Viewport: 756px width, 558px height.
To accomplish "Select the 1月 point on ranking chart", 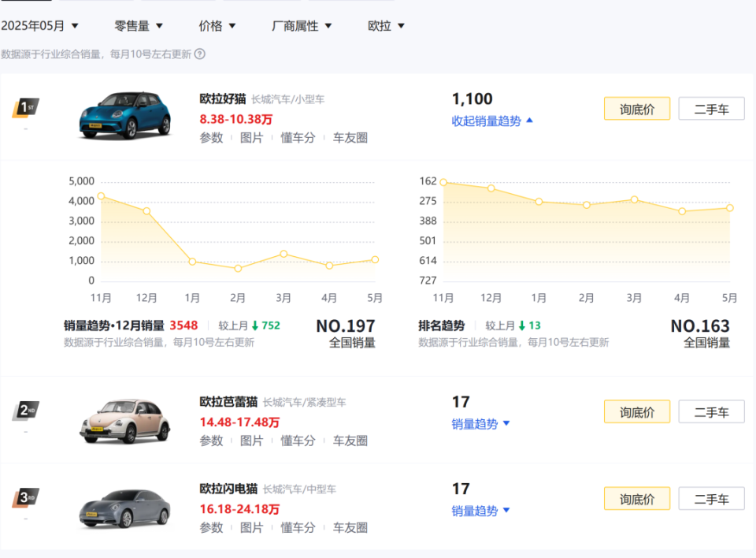I will click(x=539, y=202).
